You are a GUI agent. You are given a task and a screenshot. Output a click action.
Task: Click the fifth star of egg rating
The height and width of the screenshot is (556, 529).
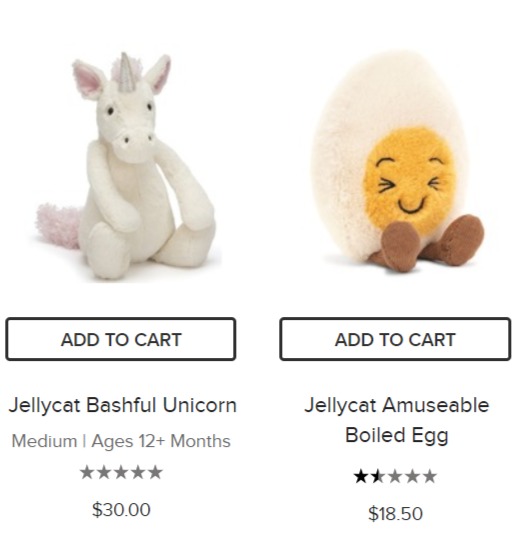pos(429,476)
